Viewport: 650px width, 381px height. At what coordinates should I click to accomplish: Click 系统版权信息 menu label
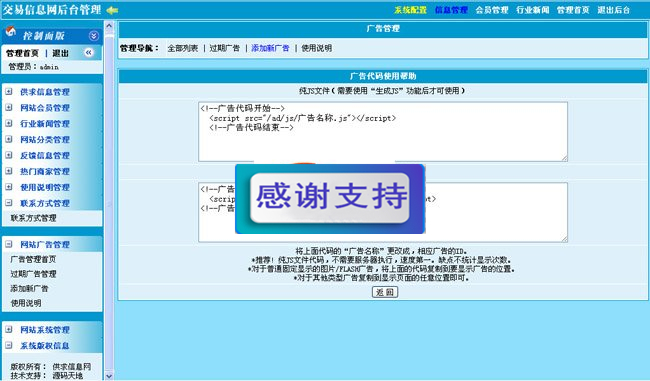(45, 345)
